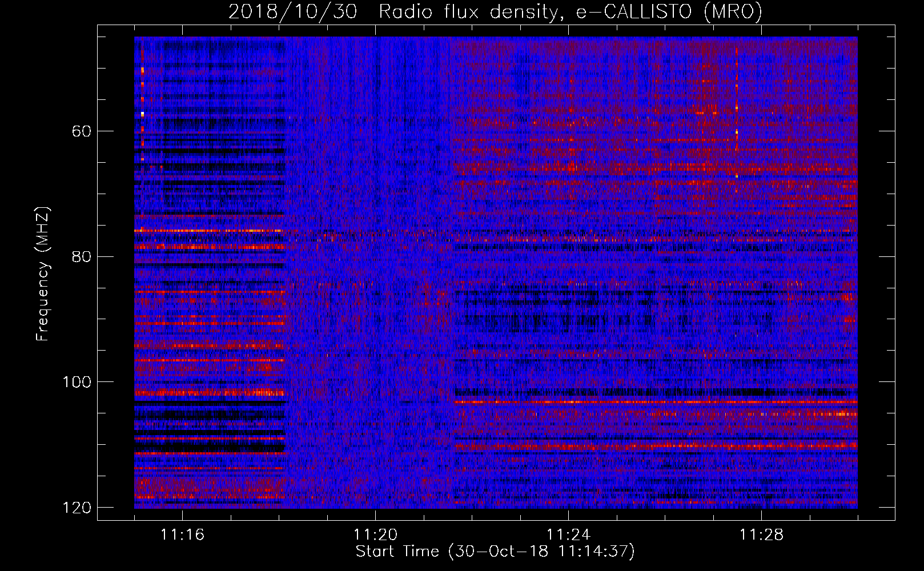Click the time tick label "11:20"
The width and height of the screenshot is (924, 571).
tap(375, 534)
